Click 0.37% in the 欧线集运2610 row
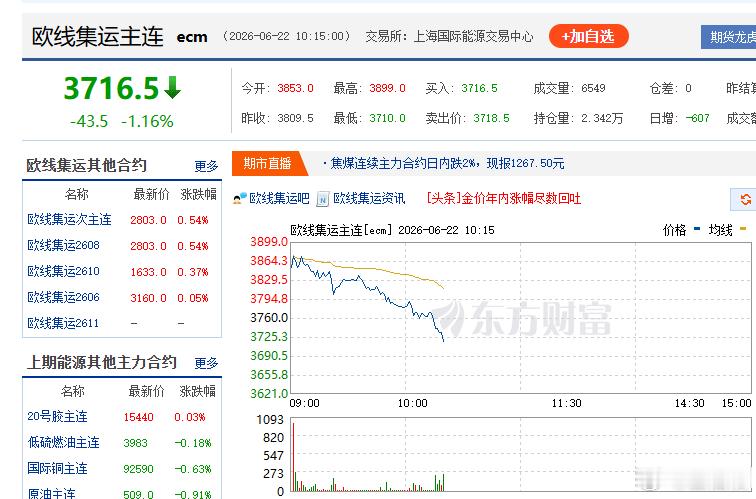 click(192, 272)
